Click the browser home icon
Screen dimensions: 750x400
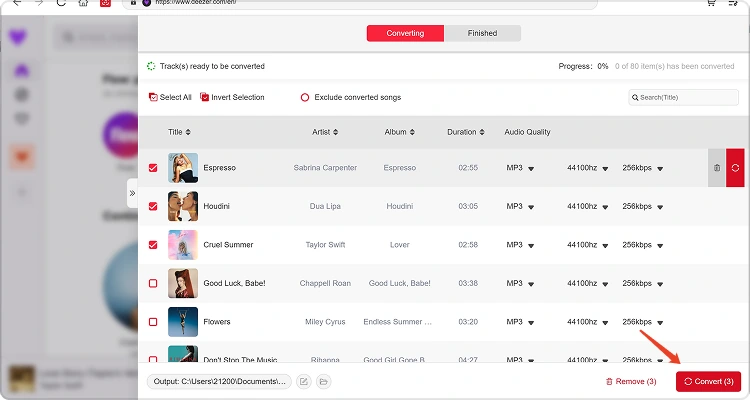pyautogui.click(x=83, y=3)
